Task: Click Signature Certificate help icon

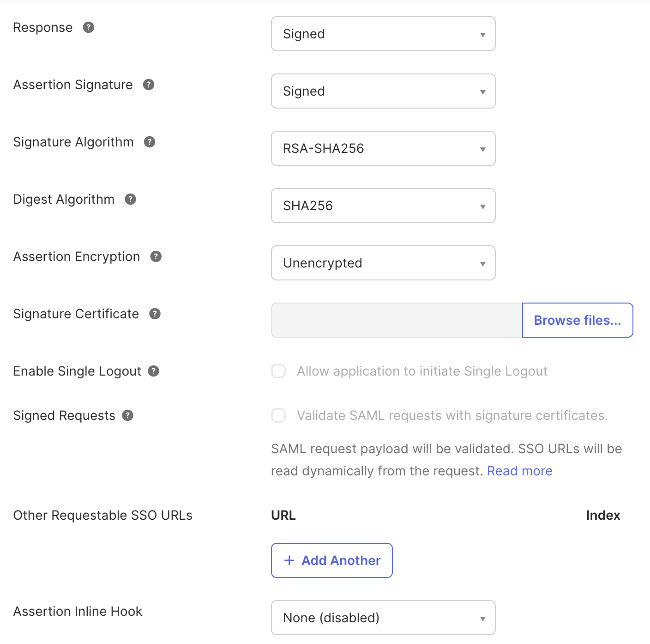Action: (x=155, y=314)
